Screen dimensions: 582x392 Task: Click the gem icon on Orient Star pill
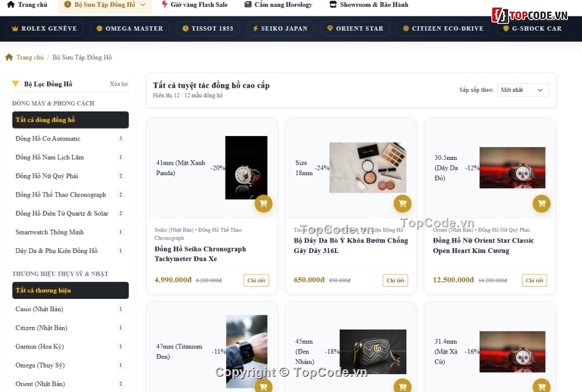coord(330,29)
